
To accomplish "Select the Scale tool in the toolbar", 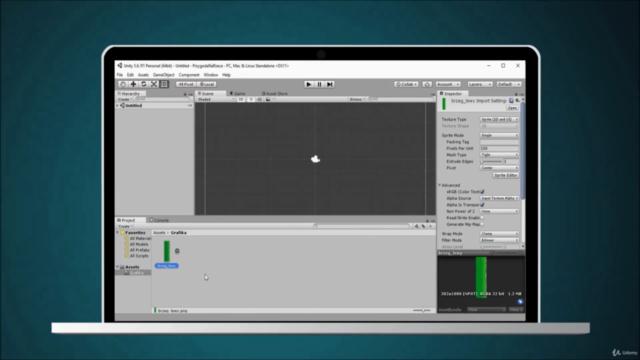I will 154,84.
